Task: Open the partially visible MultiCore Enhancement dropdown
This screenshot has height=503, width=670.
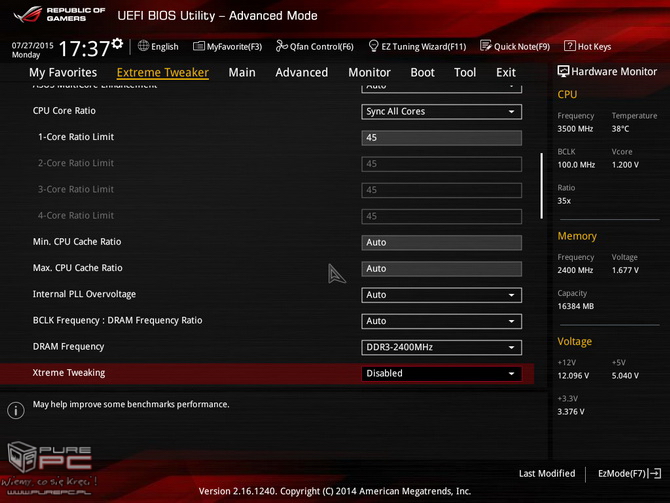Action: pyautogui.click(x=441, y=88)
